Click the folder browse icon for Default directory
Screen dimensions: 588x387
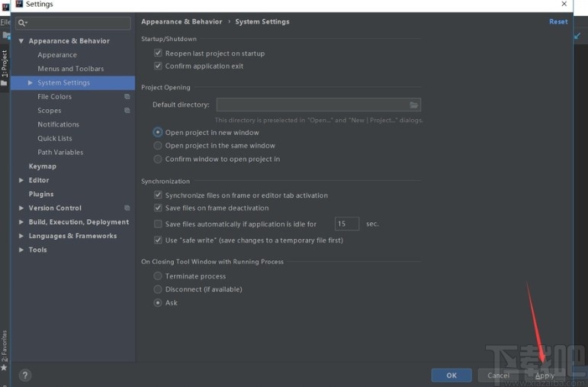414,105
